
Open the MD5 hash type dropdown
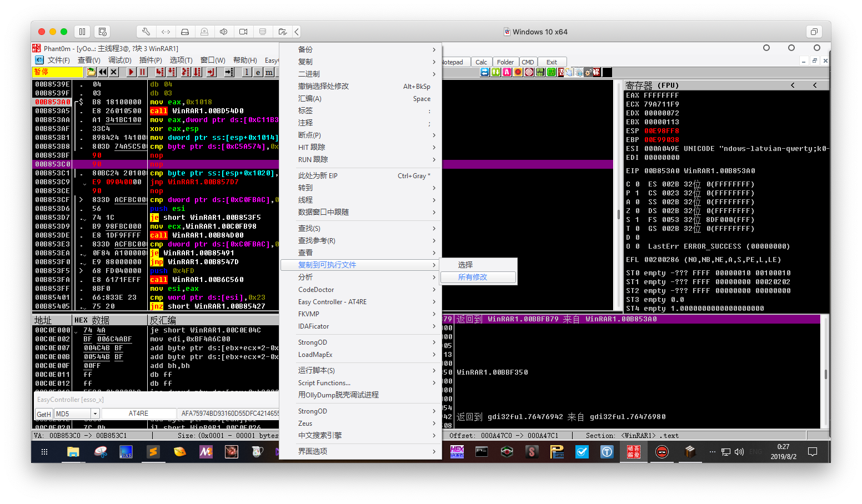[95, 414]
